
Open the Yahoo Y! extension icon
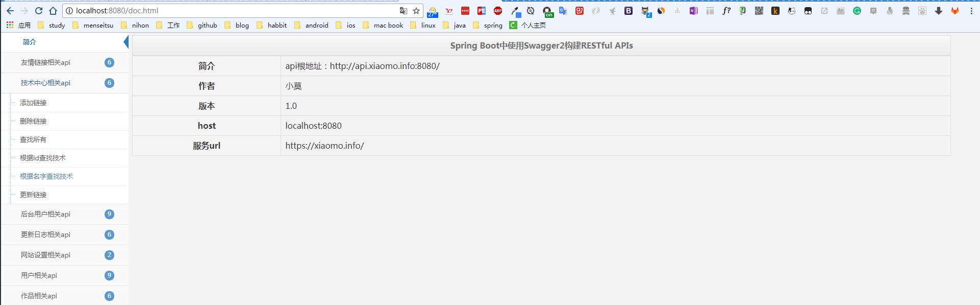click(x=449, y=11)
